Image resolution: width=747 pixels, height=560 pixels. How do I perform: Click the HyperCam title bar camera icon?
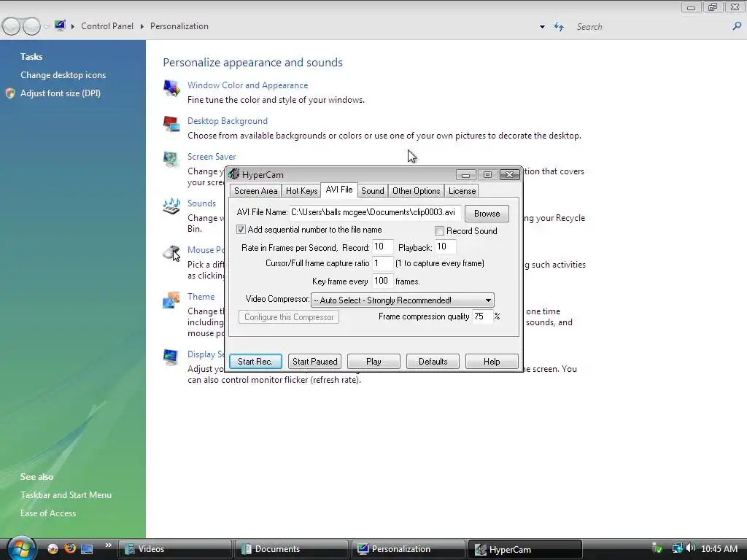(234, 174)
